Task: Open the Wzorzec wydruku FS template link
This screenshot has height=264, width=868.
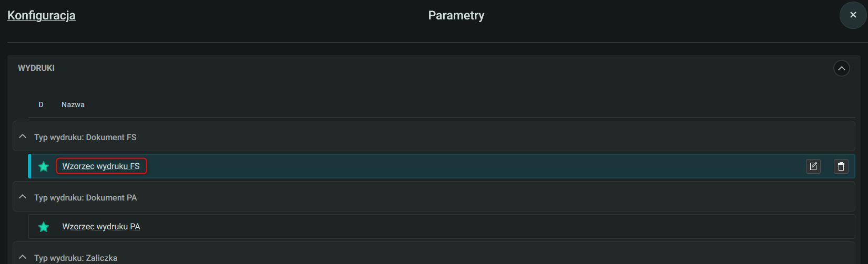Action: (x=101, y=166)
